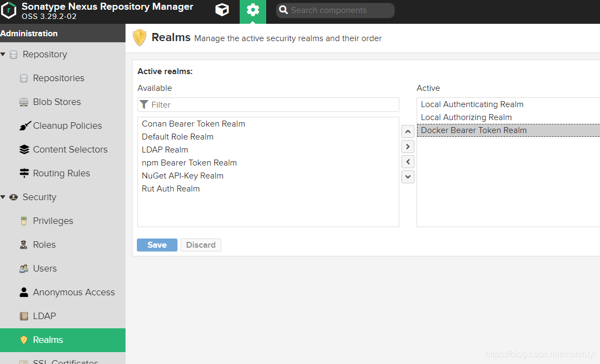Collapse the Security tree section
The height and width of the screenshot is (364, 600).
coord(3,197)
